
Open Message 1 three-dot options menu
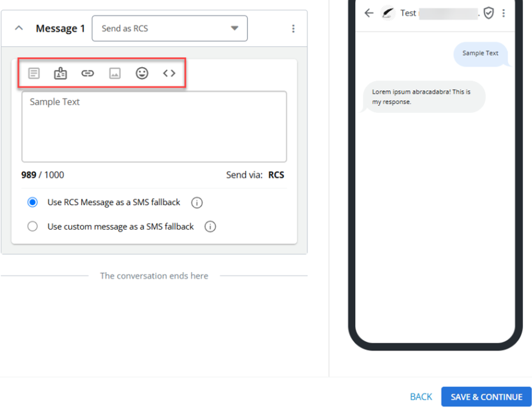(x=293, y=28)
